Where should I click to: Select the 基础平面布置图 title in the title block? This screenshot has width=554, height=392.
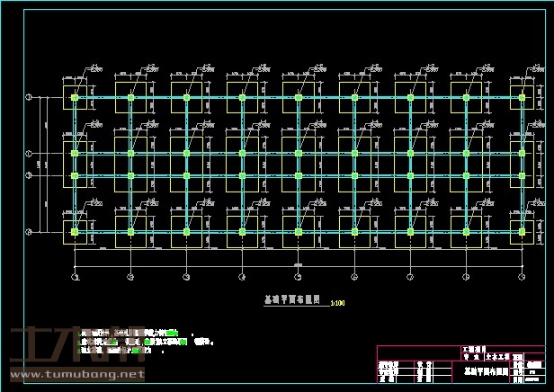coord(486,370)
